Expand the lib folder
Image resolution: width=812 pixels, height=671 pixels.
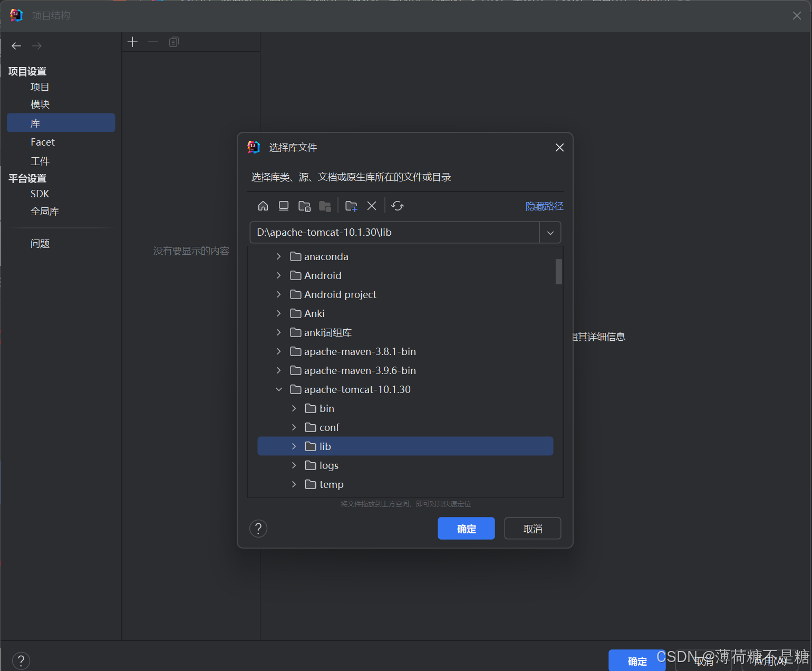(x=294, y=446)
